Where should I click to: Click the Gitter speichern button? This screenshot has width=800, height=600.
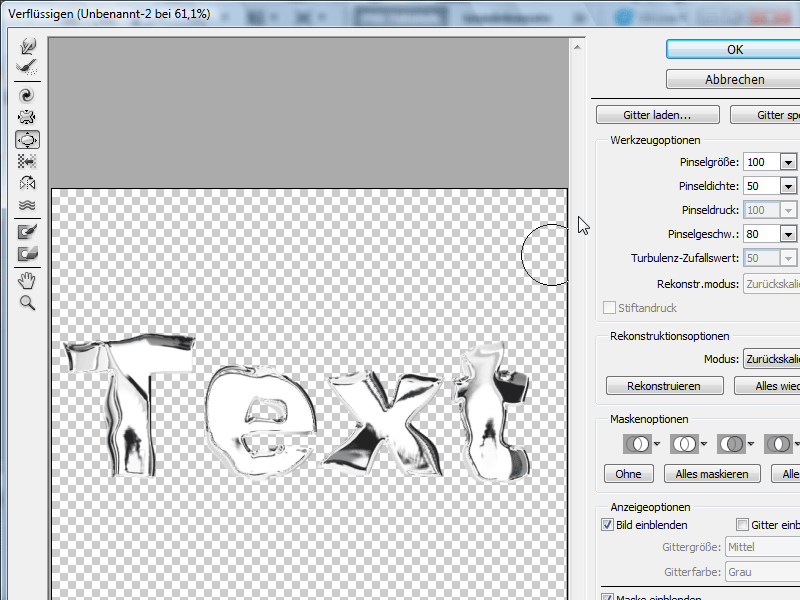click(765, 115)
